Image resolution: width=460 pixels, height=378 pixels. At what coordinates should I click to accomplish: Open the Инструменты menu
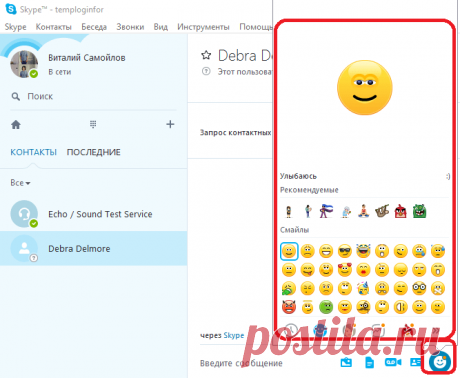tap(203, 27)
